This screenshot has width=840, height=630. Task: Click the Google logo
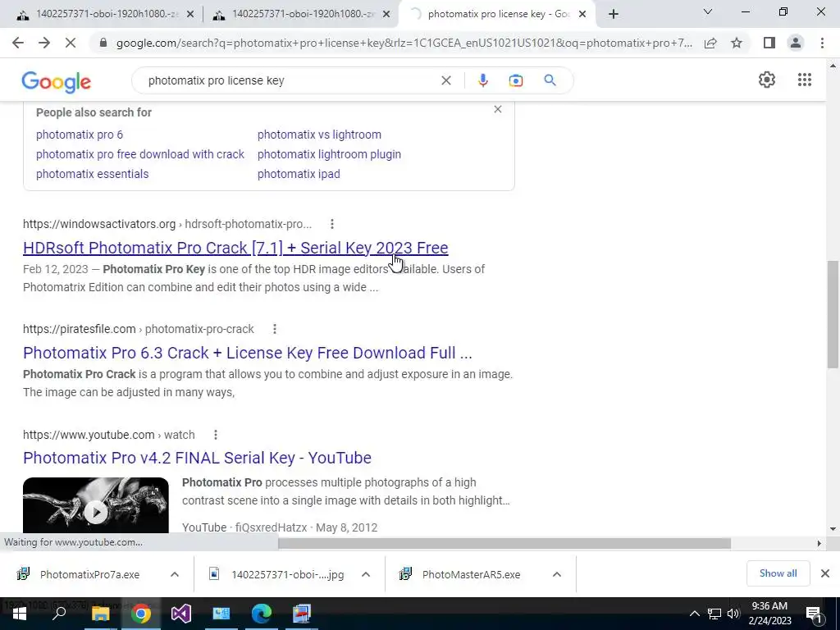click(x=57, y=81)
